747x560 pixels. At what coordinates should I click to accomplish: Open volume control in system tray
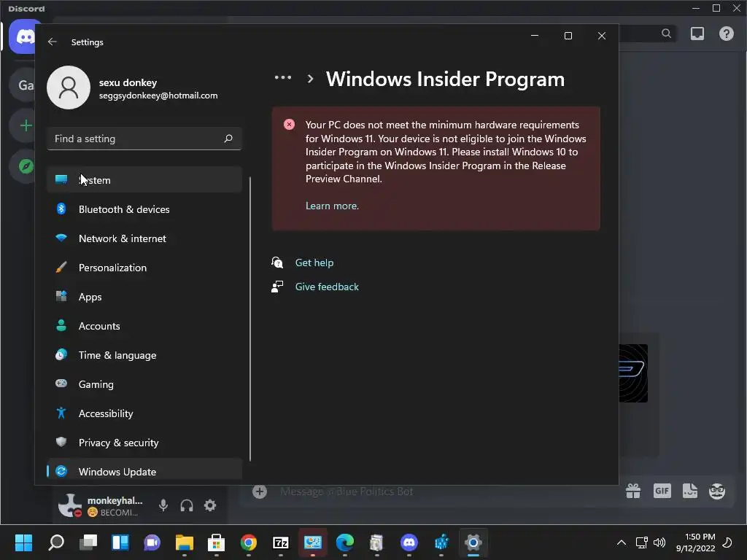(659, 542)
